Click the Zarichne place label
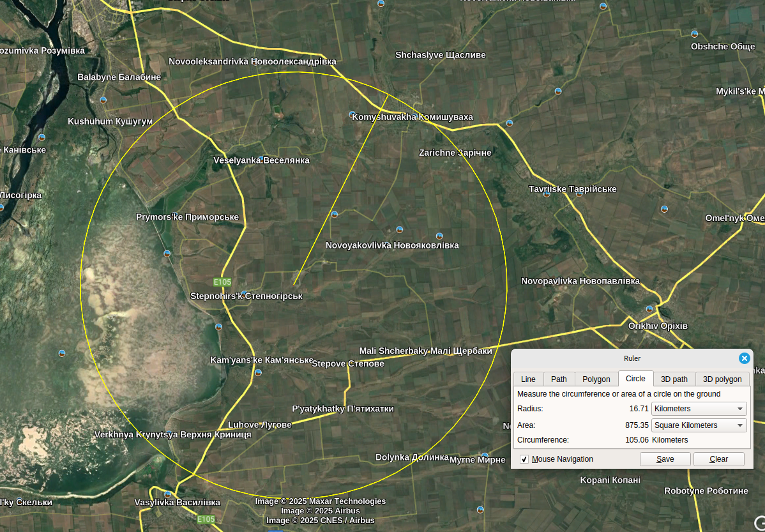The image size is (765, 532). [455, 153]
